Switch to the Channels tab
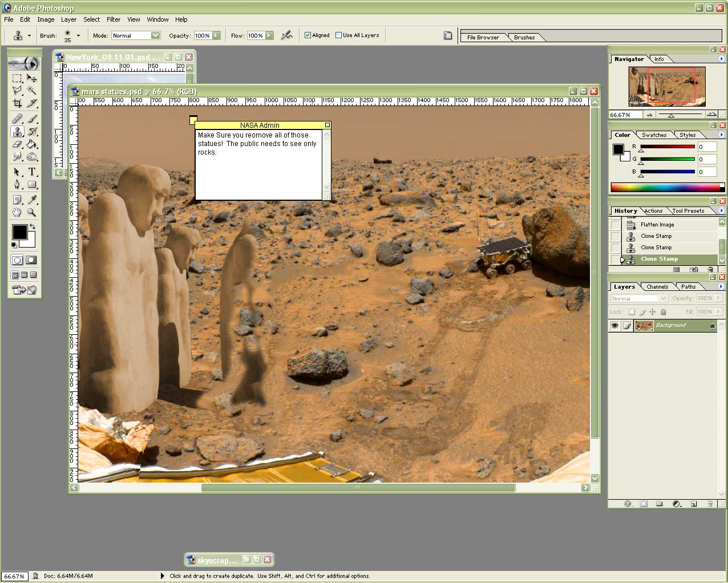The width and height of the screenshot is (728, 583). [x=657, y=287]
